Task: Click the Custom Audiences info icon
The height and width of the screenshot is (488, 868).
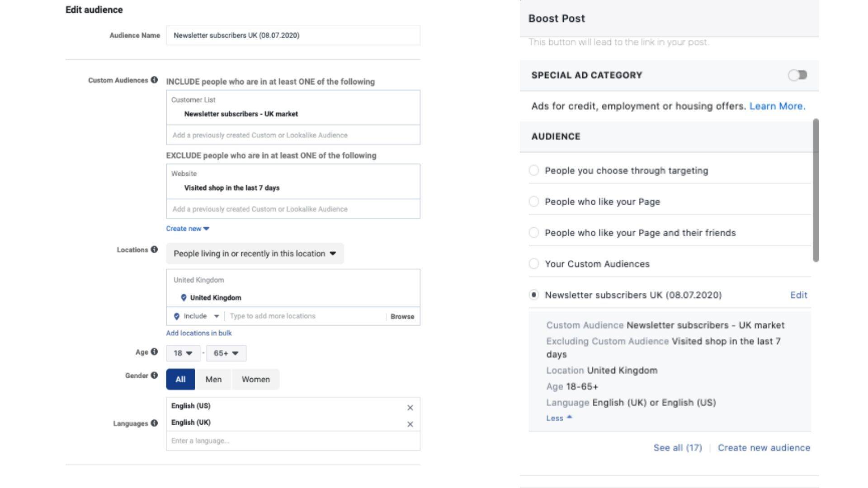Action: [x=154, y=80]
